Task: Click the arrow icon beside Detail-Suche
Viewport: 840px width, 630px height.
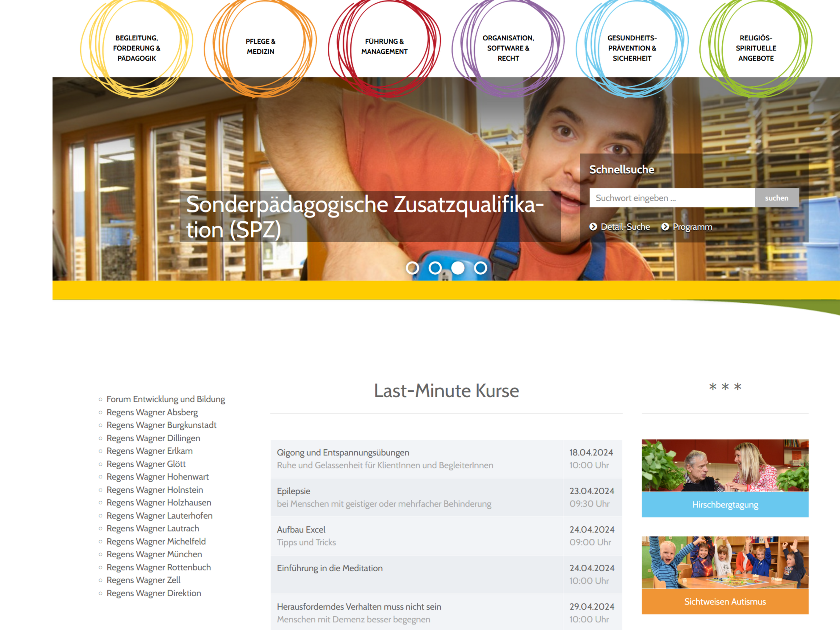Action: click(593, 227)
